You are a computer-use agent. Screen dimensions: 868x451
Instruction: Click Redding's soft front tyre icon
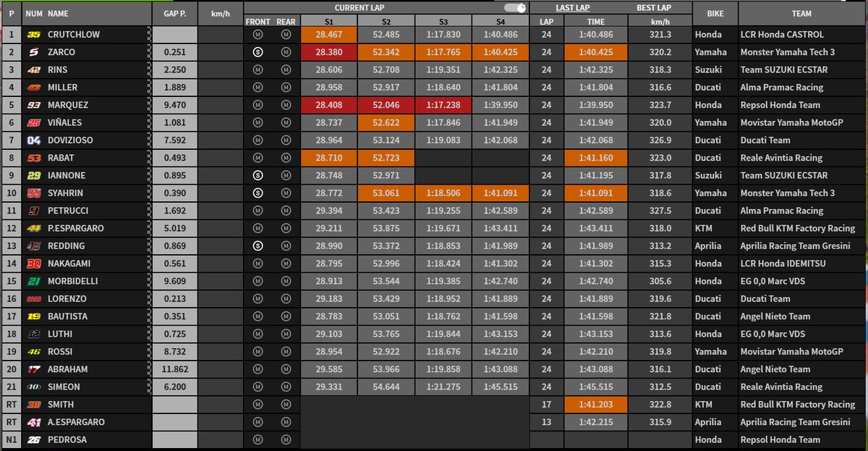click(258, 245)
